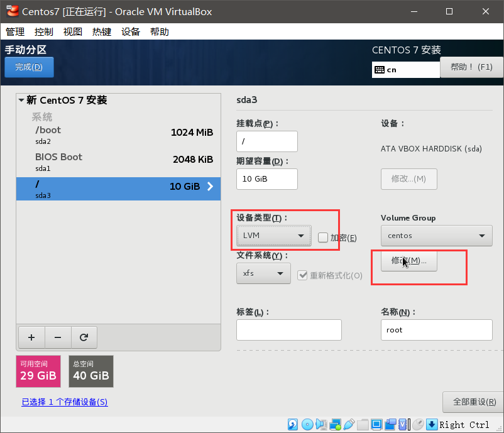Open the Volume Group centos dropdown
Viewport: 504px width, 433px height.
point(437,236)
